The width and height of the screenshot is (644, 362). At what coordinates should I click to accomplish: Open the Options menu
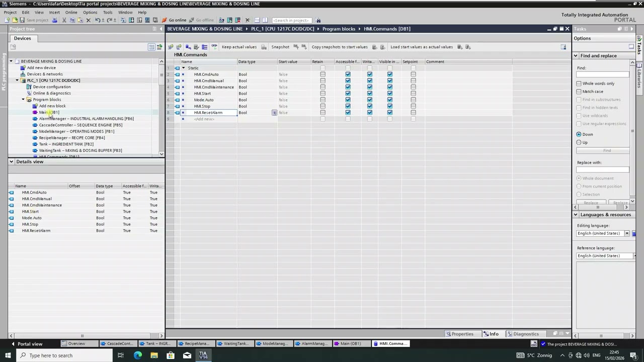[x=90, y=12]
